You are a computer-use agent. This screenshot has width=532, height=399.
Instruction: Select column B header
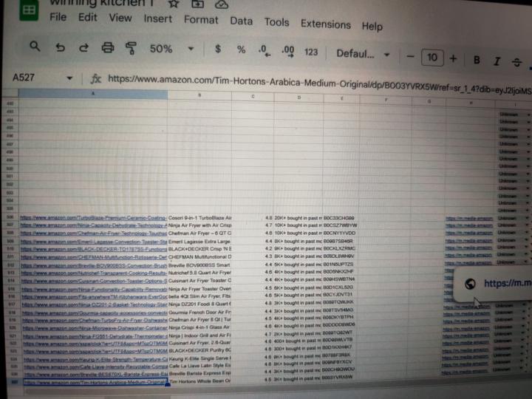pos(199,95)
